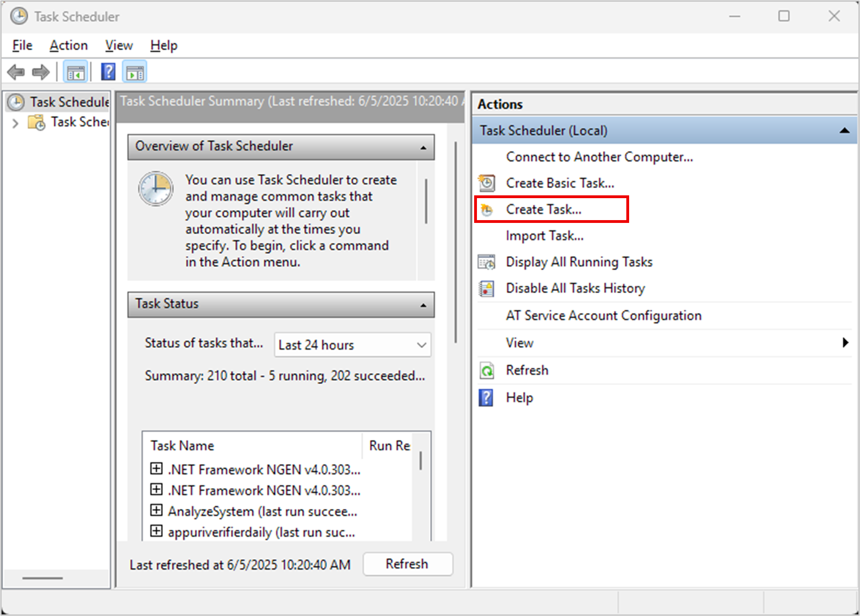Viewport: 860px width, 616px height.
Task: Open the Action menu
Action: pos(68,45)
